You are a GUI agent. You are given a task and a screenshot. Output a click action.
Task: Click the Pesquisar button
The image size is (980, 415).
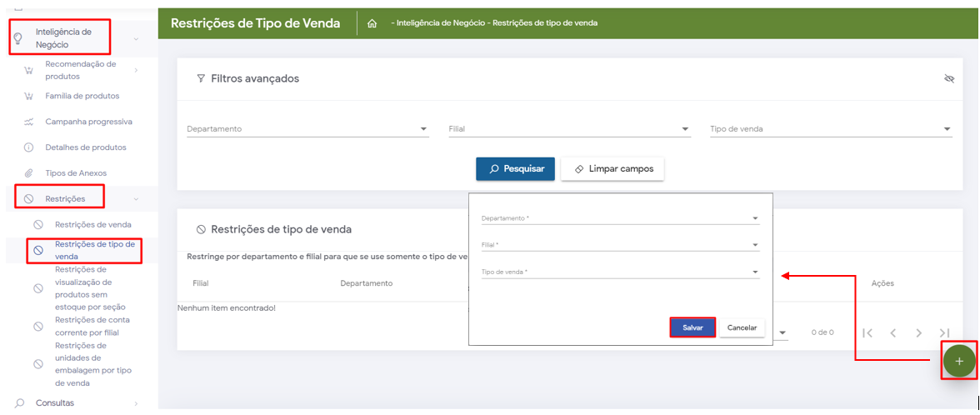tap(515, 168)
